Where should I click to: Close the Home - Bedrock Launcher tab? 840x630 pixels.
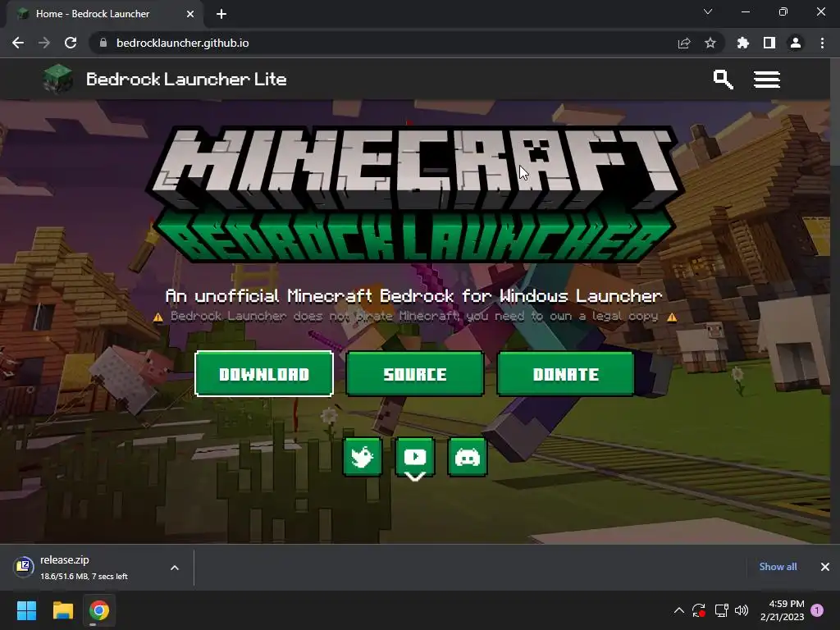(x=190, y=14)
